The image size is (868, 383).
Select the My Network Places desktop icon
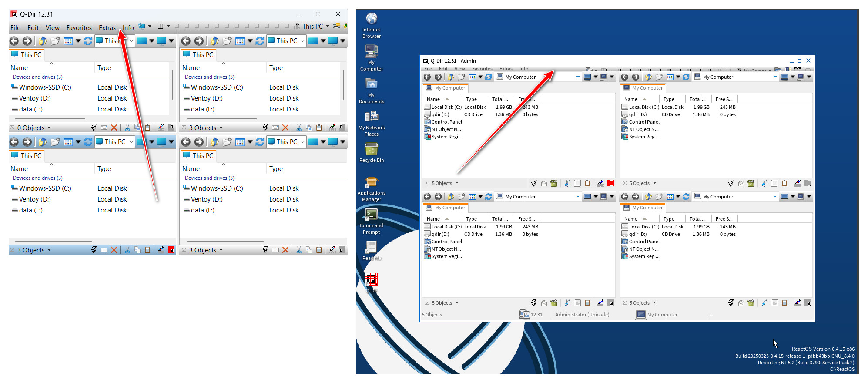pos(372,124)
